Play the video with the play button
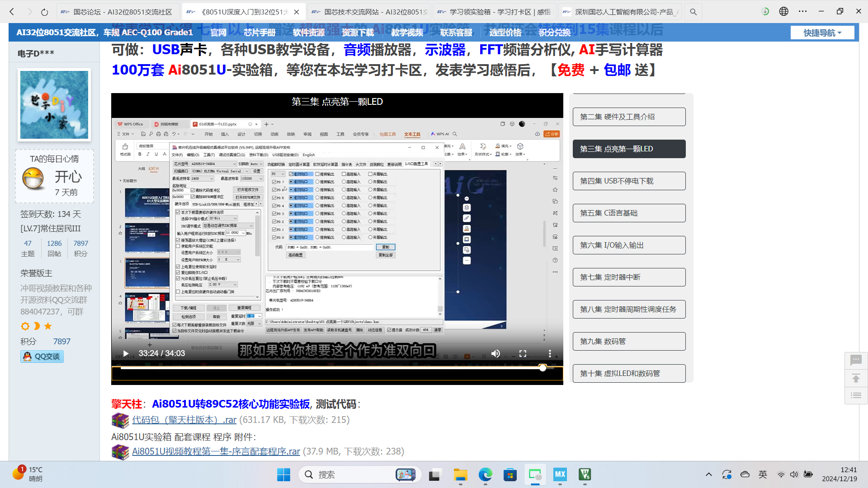 pos(126,353)
